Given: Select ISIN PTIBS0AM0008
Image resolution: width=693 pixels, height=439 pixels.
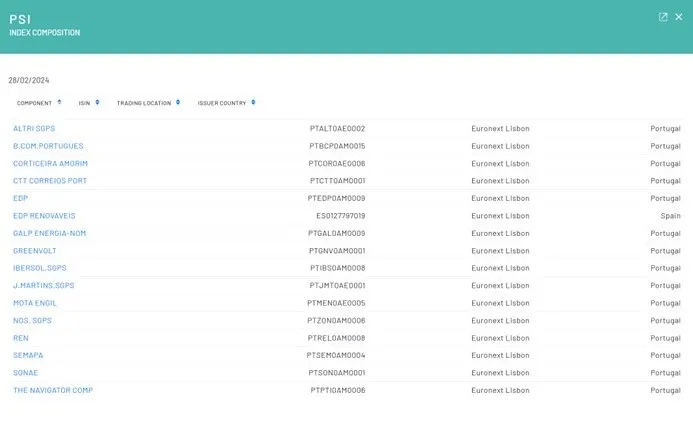Looking at the screenshot, I should pyautogui.click(x=338, y=268).
